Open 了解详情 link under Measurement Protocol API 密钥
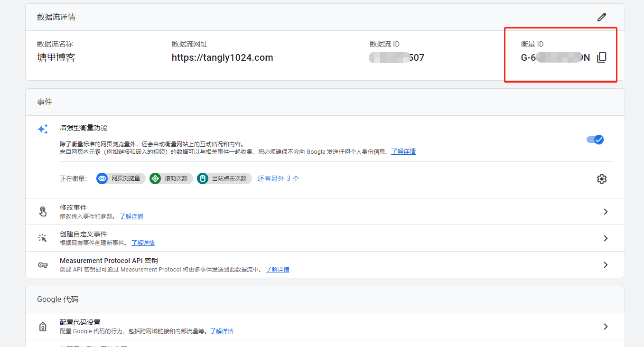Image resolution: width=644 pixels, height=347 pixels. [278, 270]
